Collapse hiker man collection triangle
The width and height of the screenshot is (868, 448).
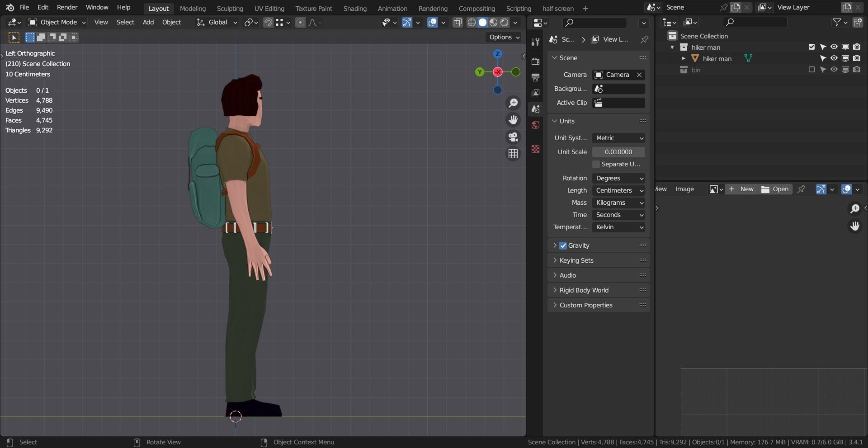pyautogui.click(x=672, y=47)
